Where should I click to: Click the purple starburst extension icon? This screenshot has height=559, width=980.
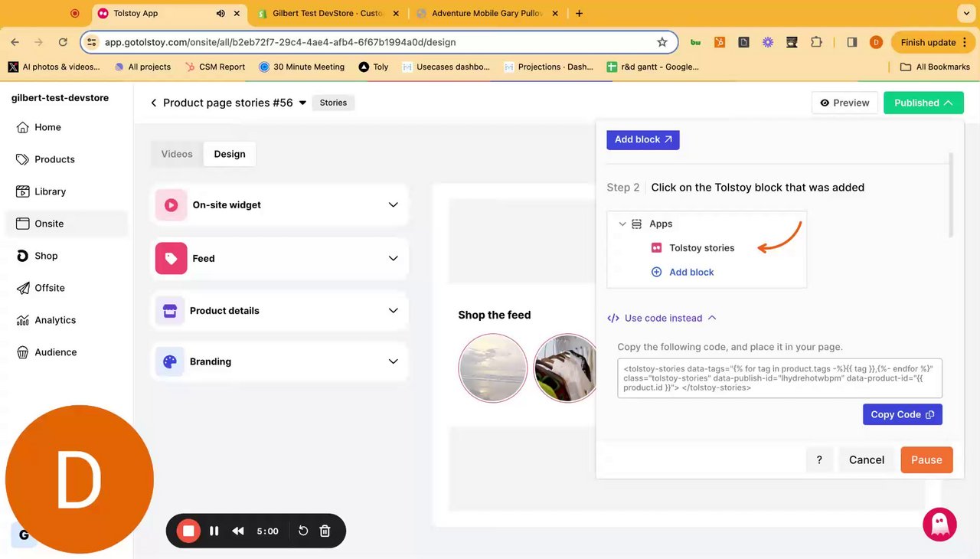pos(767,42)
